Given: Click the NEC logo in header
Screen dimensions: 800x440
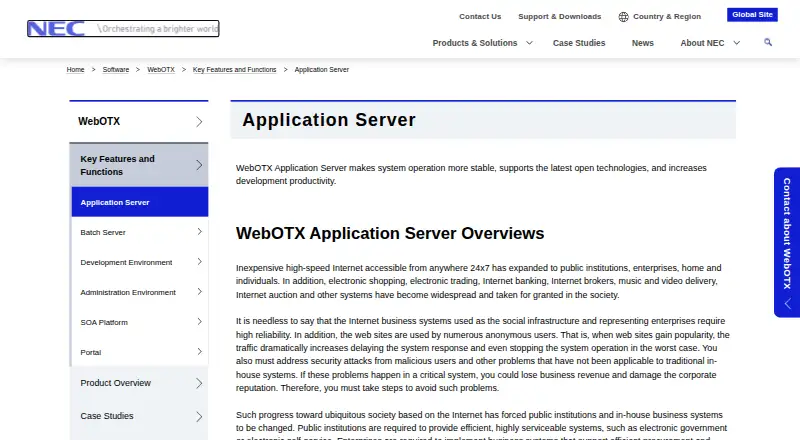Looking at the screenshot, I should coord(123,29).
